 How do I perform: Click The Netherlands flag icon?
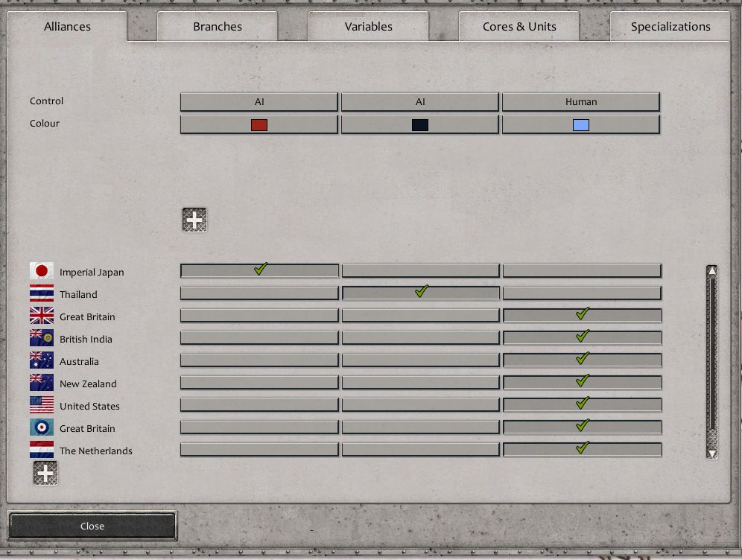42,450
